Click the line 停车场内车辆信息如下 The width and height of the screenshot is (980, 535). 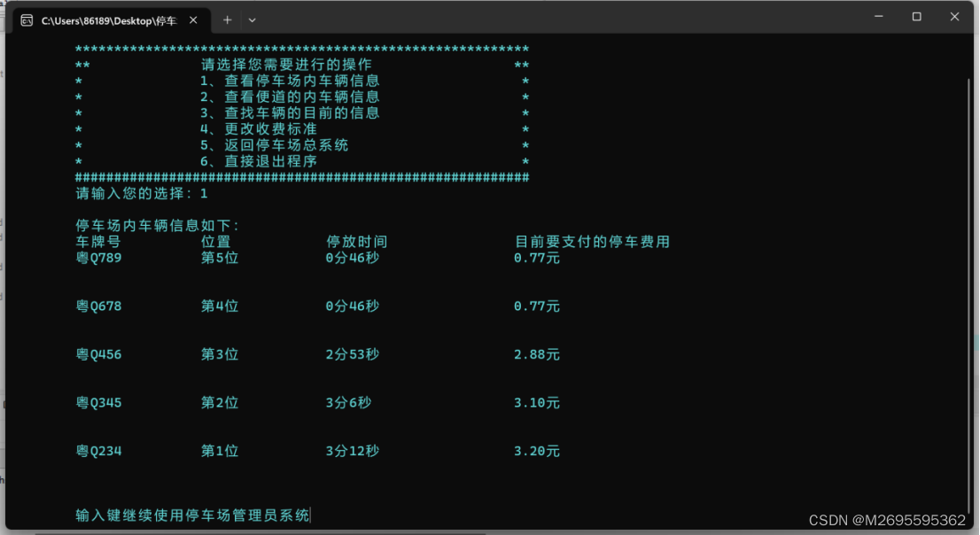(x=158, y=226)
